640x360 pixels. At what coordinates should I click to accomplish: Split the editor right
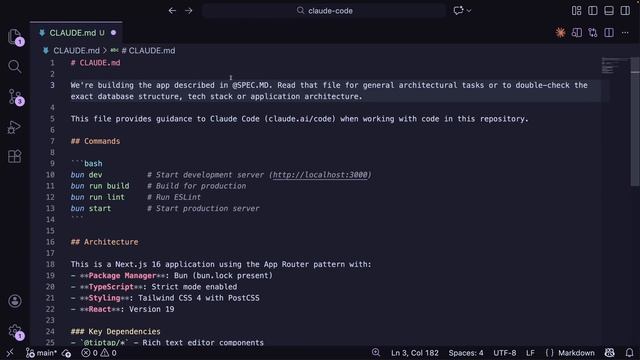pyautogui.click(x=609, y=33)
